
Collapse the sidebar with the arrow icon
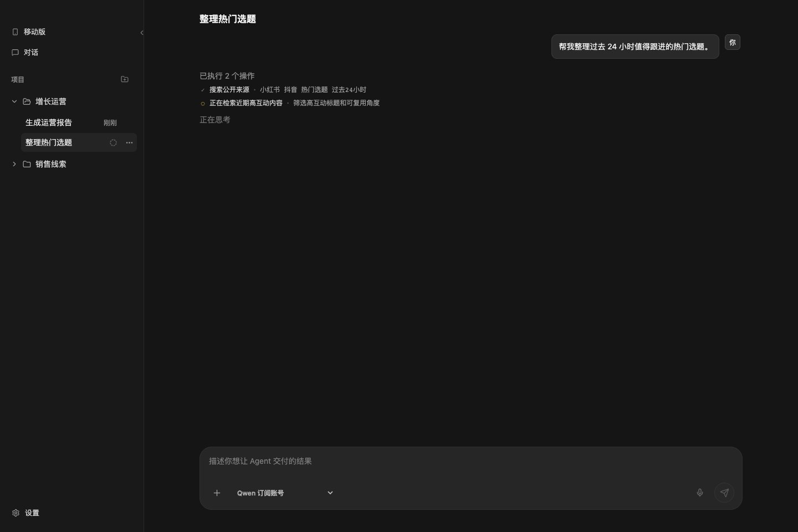pos(142,33)
